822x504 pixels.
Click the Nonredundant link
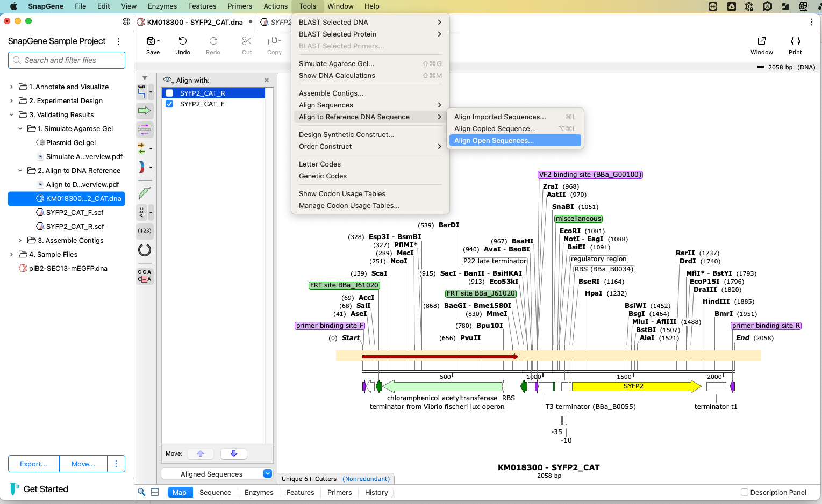coord(367,479)
